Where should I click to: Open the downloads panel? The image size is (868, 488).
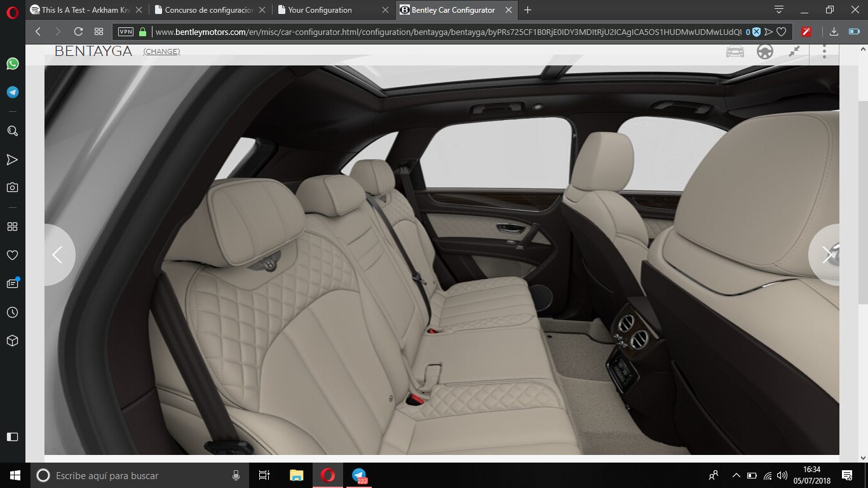tap(834, 32)
